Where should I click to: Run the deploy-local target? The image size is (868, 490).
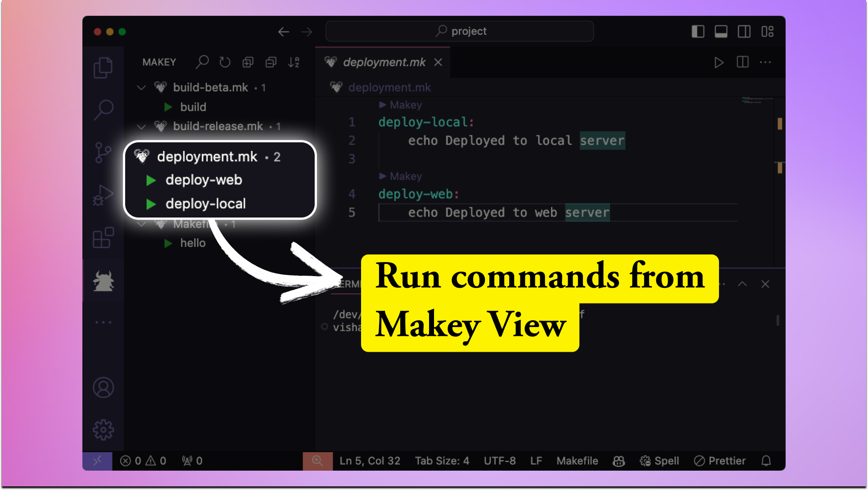(151, 204)
